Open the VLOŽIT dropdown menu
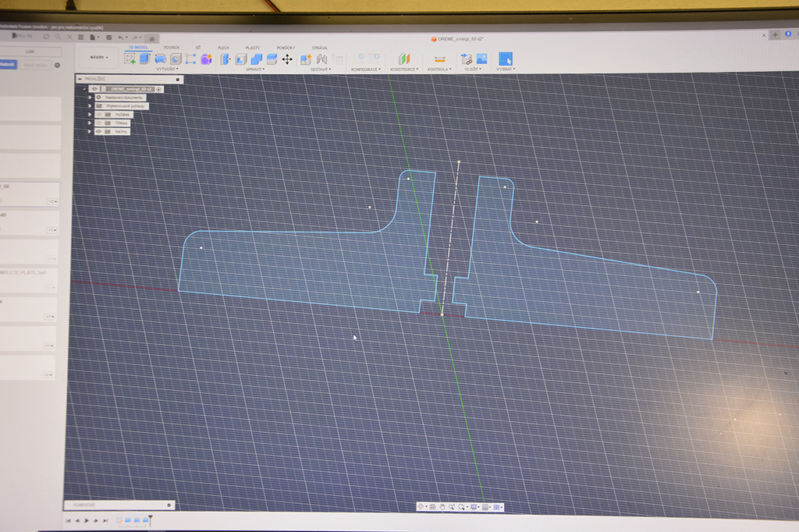This screenshot has height=532, width=799. [x=472, y=69]
